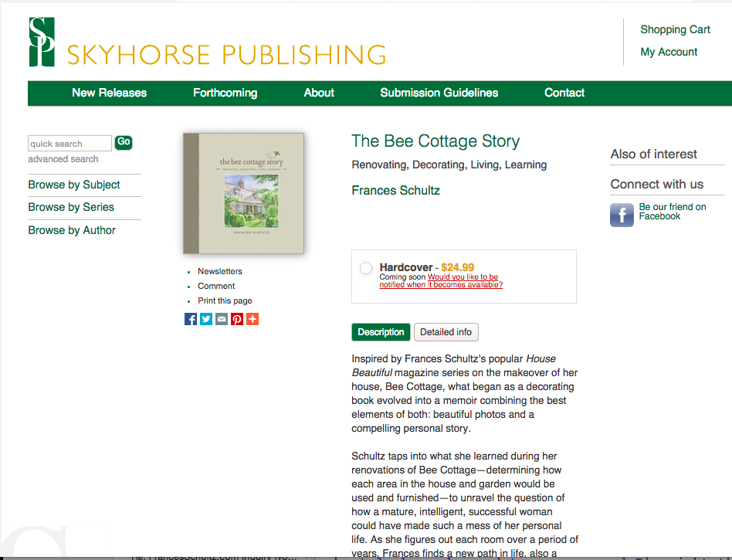This screenshot has height=560, width=732.
Task: Select the Description tab
Action: (x=381, y=332)
